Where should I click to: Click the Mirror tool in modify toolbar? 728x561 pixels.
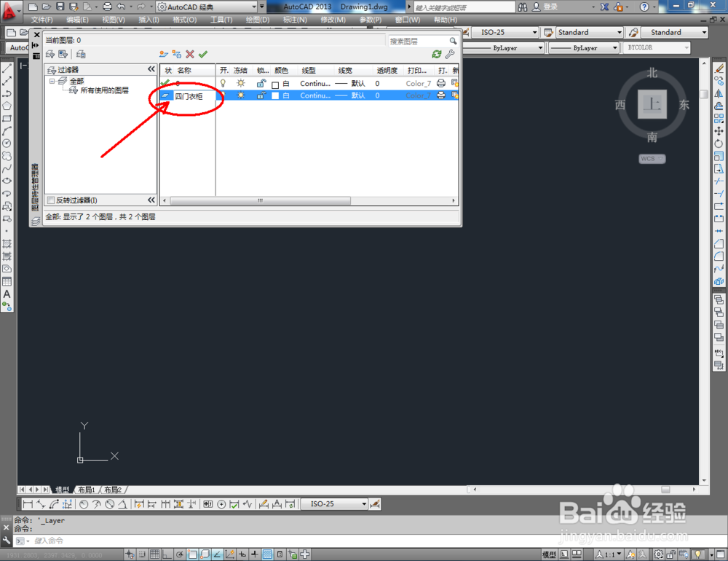(x=719, y=93)
